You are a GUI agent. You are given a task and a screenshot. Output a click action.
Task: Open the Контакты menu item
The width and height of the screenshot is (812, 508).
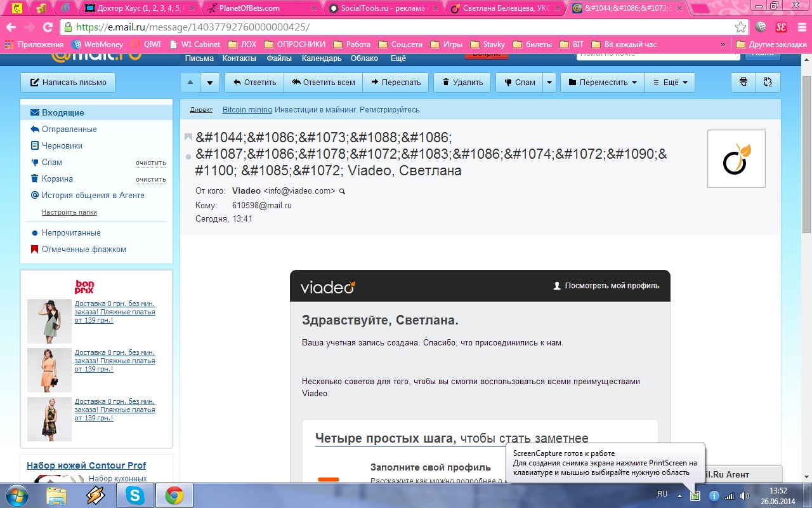pyautogui.click(x=239, y=58)
